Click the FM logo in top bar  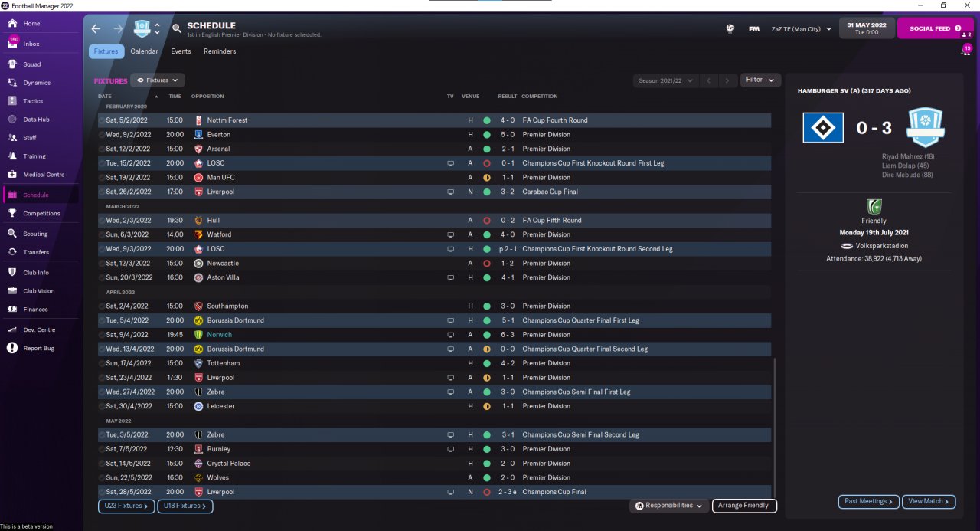tap(754, 28)
